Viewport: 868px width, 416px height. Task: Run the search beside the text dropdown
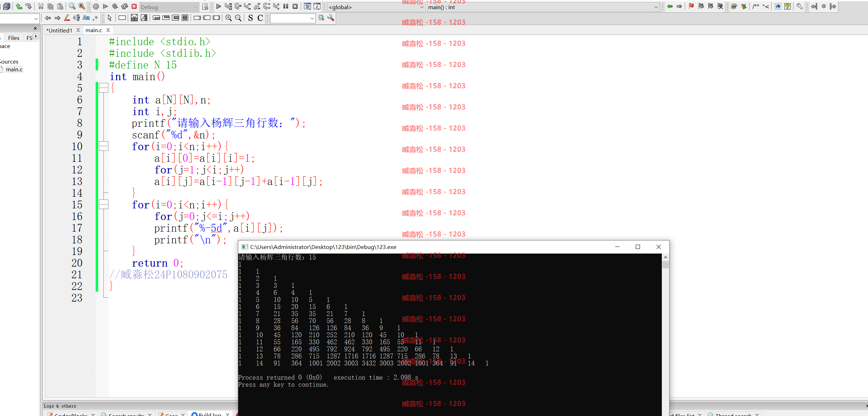[321, 18]
